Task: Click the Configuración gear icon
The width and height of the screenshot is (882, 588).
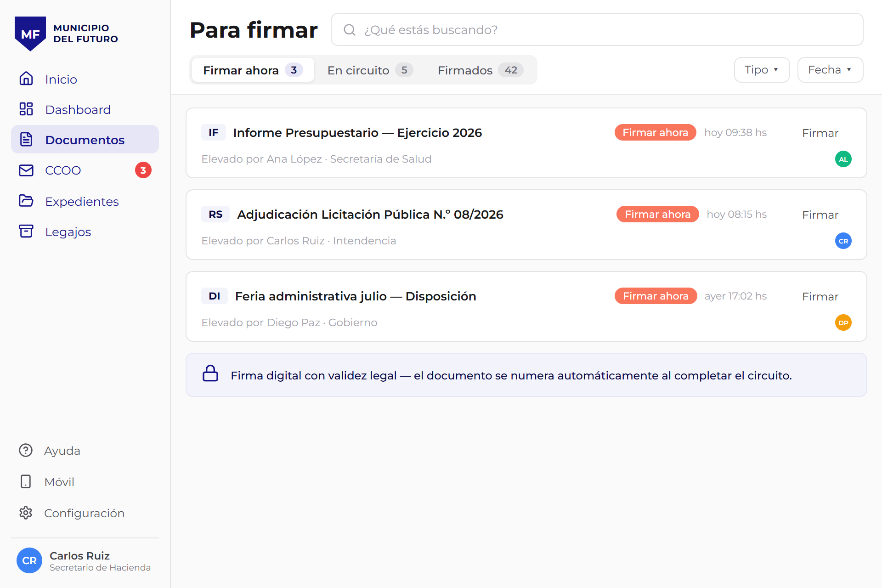Action: (26, 513)
